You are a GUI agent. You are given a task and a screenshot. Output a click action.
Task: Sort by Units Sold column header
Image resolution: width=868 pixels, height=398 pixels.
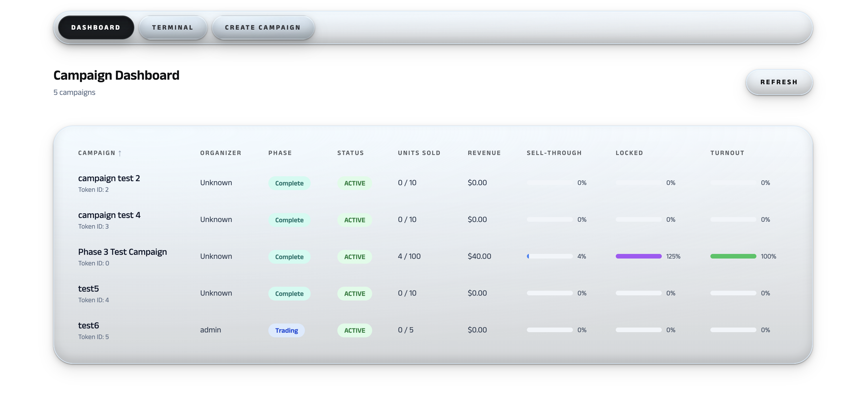[419, 153]
